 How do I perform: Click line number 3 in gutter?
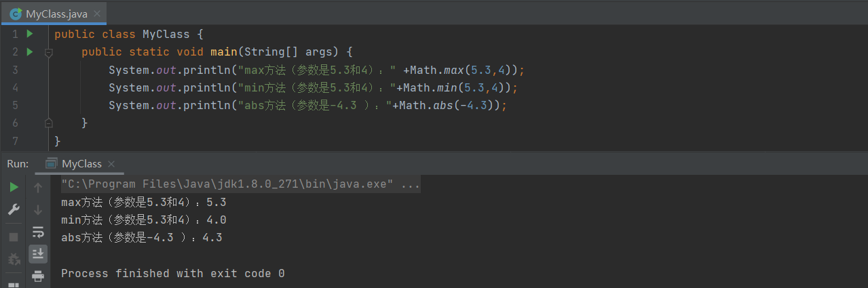click(15, 70)
